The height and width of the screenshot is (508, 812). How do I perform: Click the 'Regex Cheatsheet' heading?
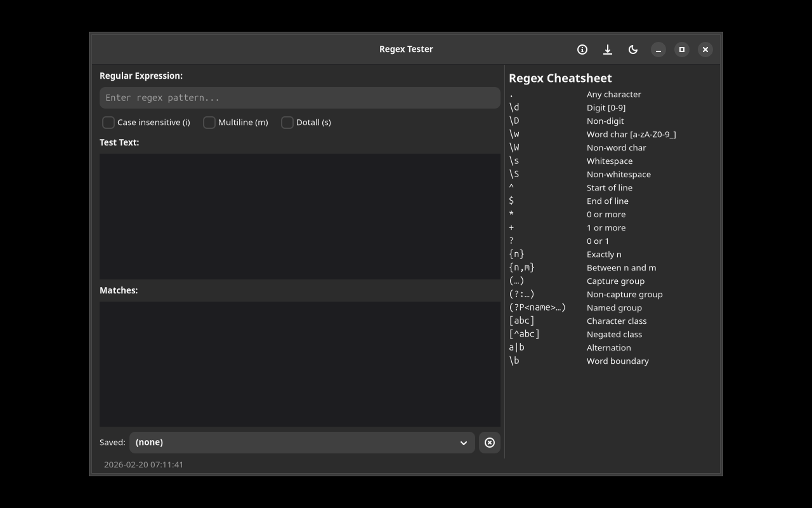(560, 78)
